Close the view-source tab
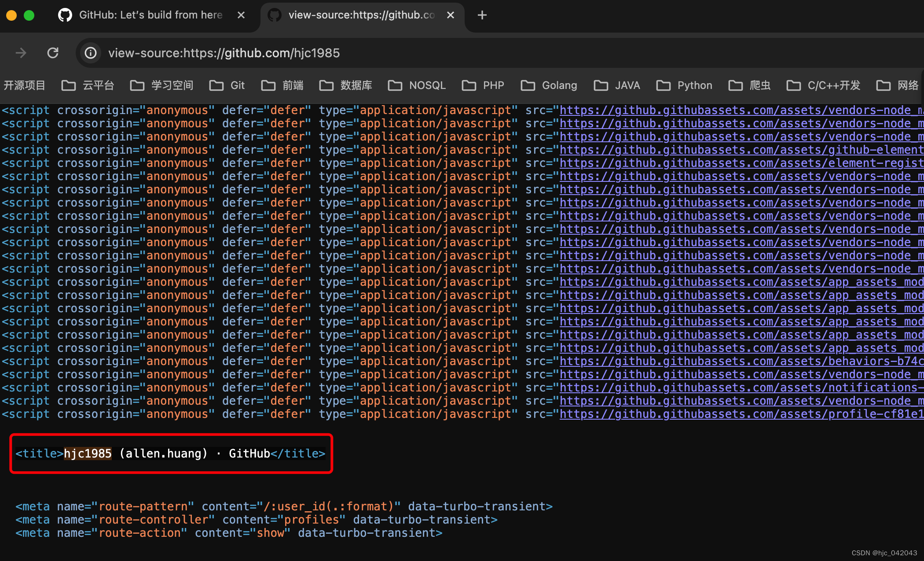Viewport: 924px width, 561px height. pos(451,15)
